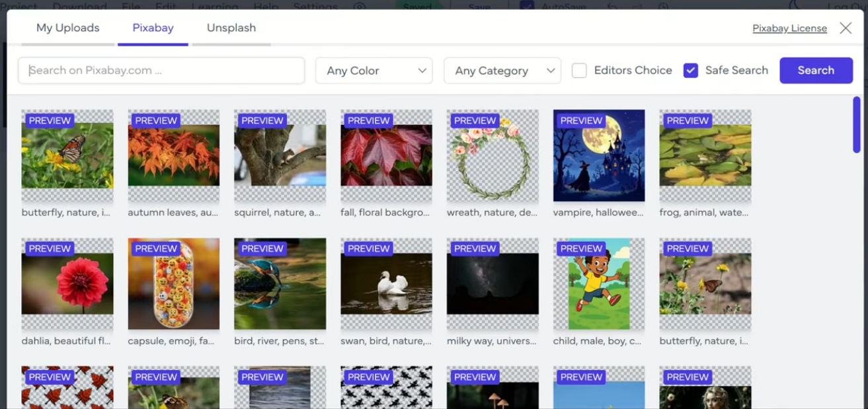This screenshot has height=409, width=868.
Task: Pick the white swan thumbnail
Action: pyautogui.click(x=386, y=283)
